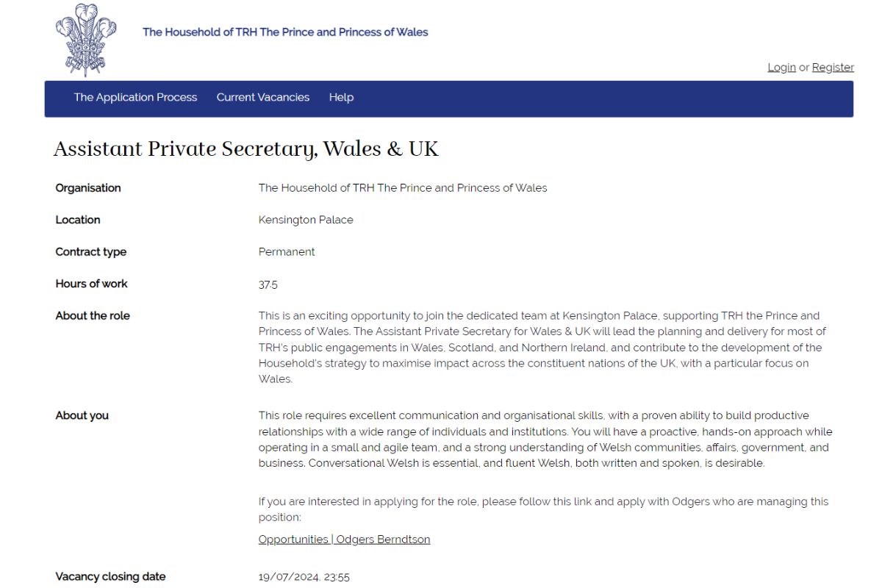Open the Current Vacancies menu
Screen dimensions: 882x588
pos(262,97)
